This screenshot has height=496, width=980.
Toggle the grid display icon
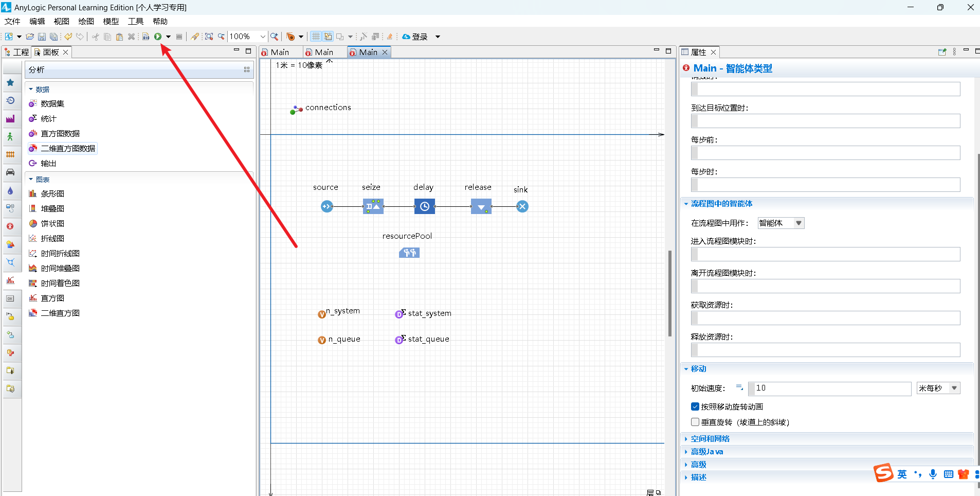point(316,37)
